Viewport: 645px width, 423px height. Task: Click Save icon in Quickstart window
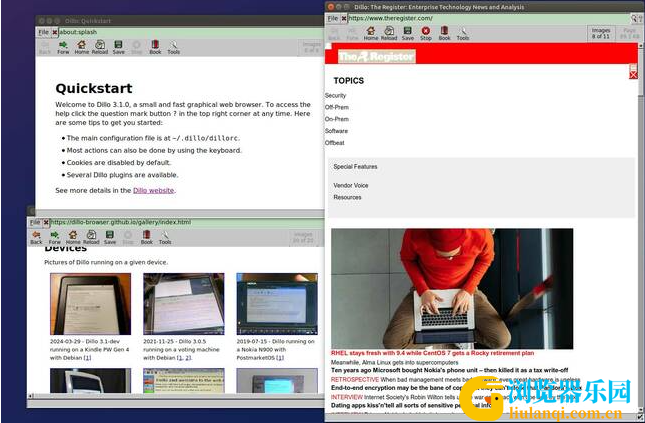pyautogui.click(x=118, y=45)
